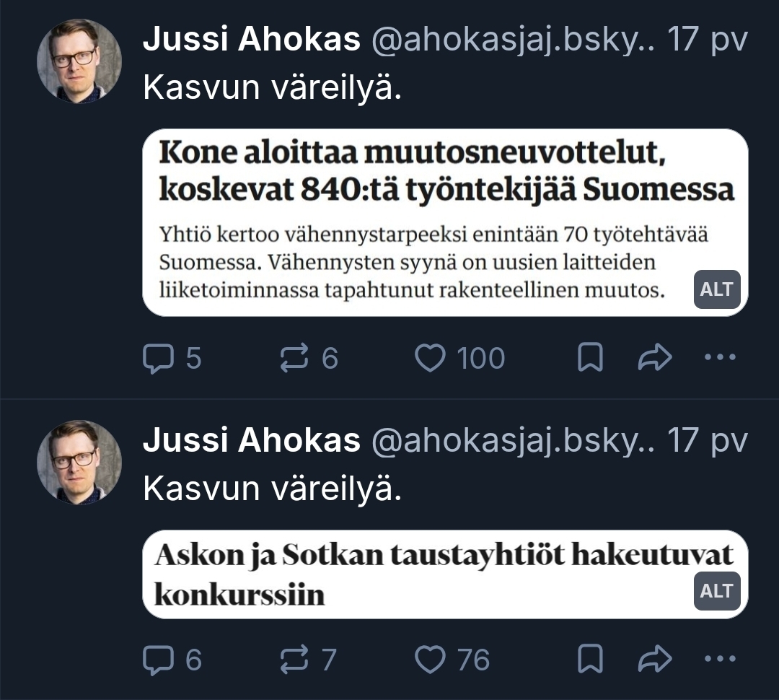
Task: Repost the Kone muutosneuvottelut post
Action: pyautogui.click(x=294, y=359)
